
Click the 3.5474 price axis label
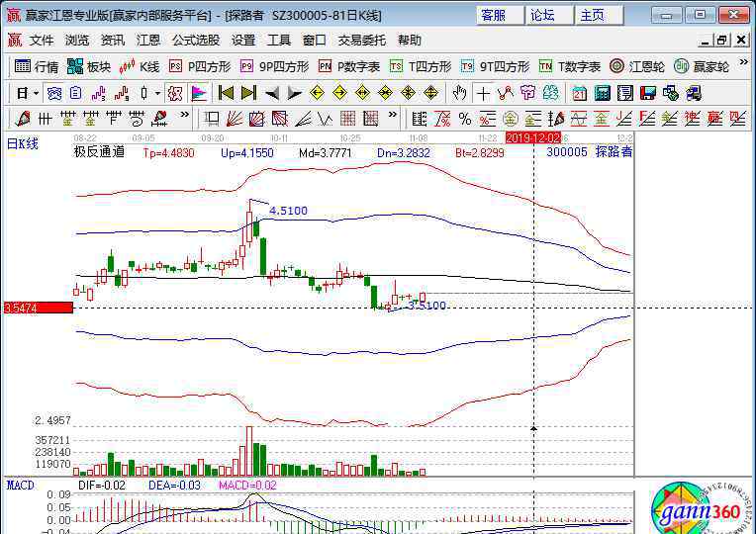38,308
